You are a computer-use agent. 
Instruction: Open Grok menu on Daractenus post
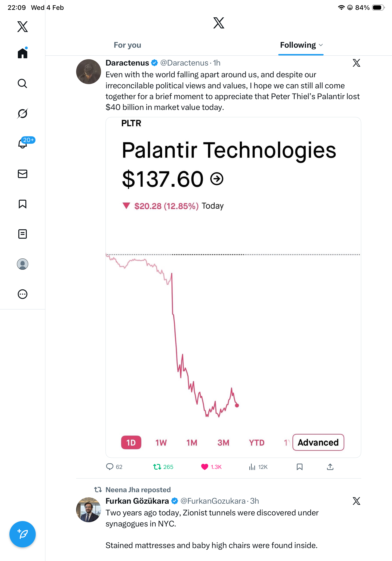(x=356, y=63)
